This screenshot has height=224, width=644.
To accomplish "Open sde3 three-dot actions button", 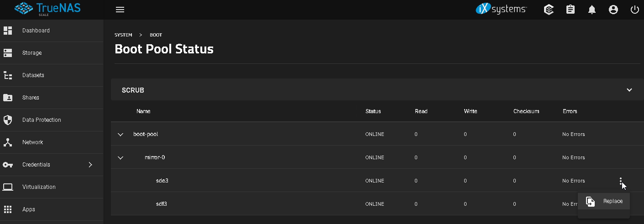I will [621, 181].
